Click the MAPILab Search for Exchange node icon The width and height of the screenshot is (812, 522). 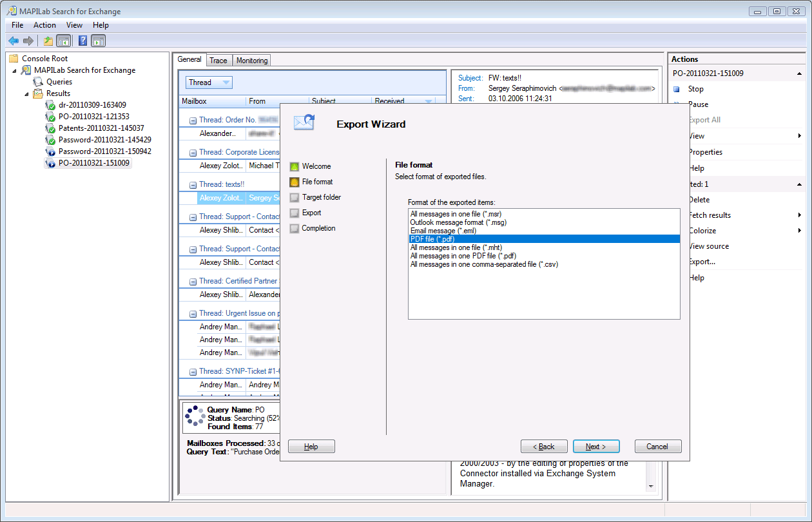click(x=26, y=70)
